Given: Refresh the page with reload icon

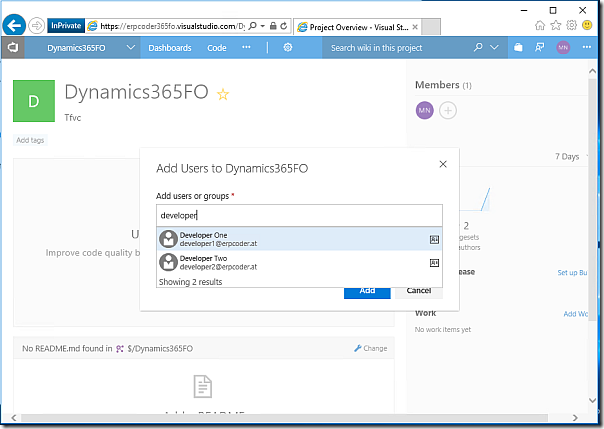Looking at the screenshot, I should click(x=284, y=26).
